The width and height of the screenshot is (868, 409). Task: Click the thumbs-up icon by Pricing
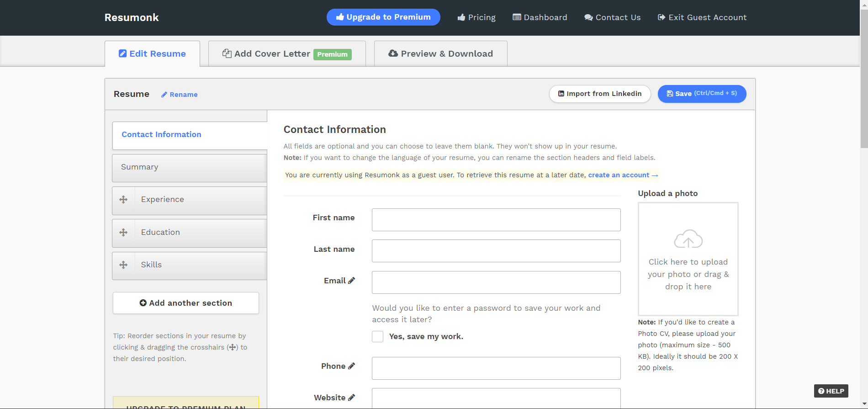[461, 17]
